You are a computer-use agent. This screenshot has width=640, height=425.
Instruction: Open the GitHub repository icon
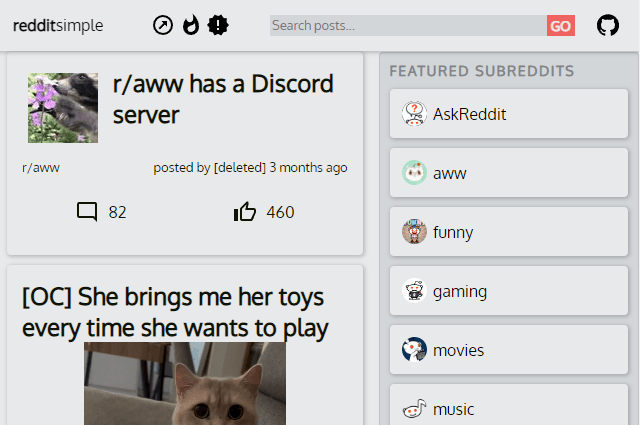[x=608, y=25]
